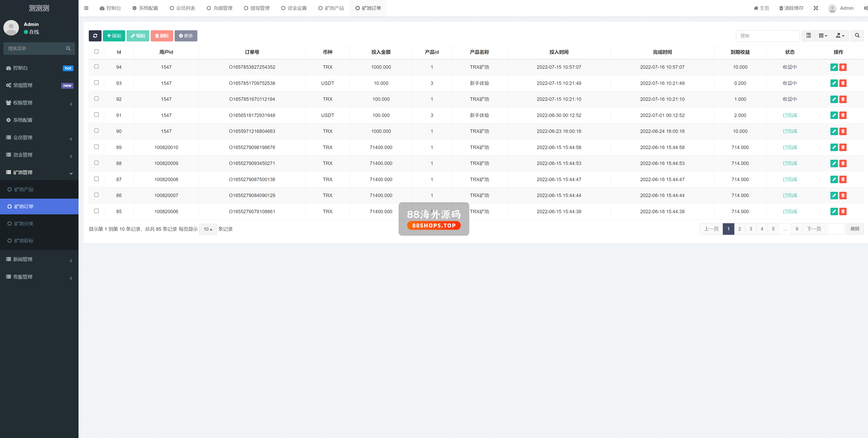
Task: Click the sidebar menu search magnifier icon
Action: click(x=68, y=48)
